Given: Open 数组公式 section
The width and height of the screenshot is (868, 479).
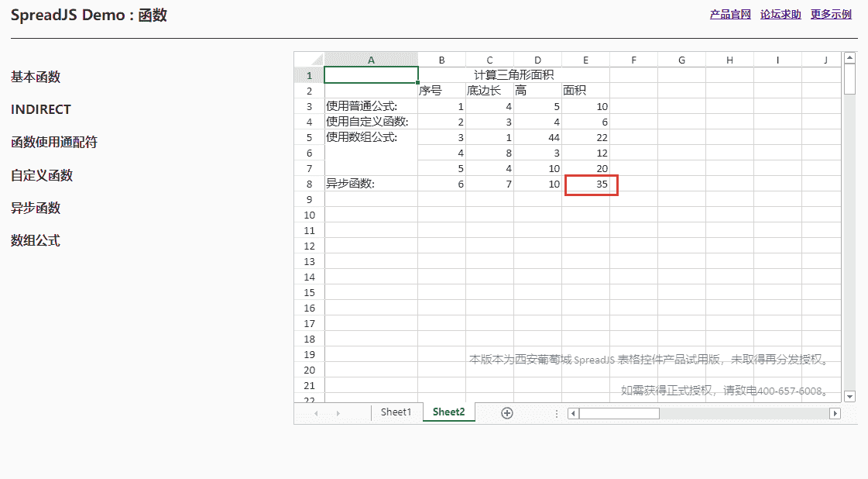Looking at the screenshot, I should coord(36,240).
